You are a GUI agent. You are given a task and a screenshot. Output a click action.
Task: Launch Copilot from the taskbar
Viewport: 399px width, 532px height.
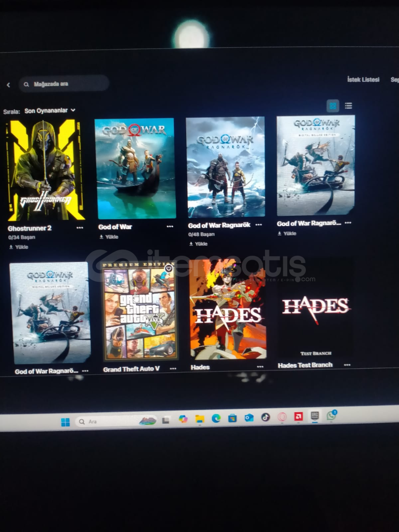pos(183,419)
